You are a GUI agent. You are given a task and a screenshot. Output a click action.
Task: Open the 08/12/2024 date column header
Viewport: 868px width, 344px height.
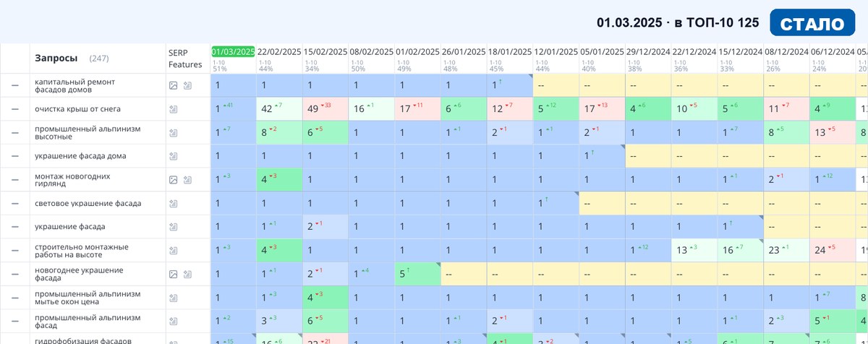(x=787, y=52)
